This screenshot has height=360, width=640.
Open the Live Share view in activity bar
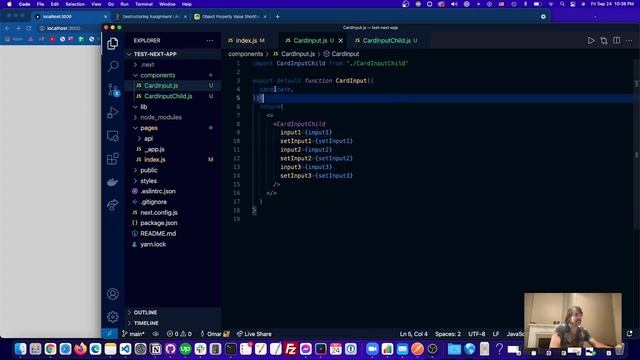coord(113,205)
